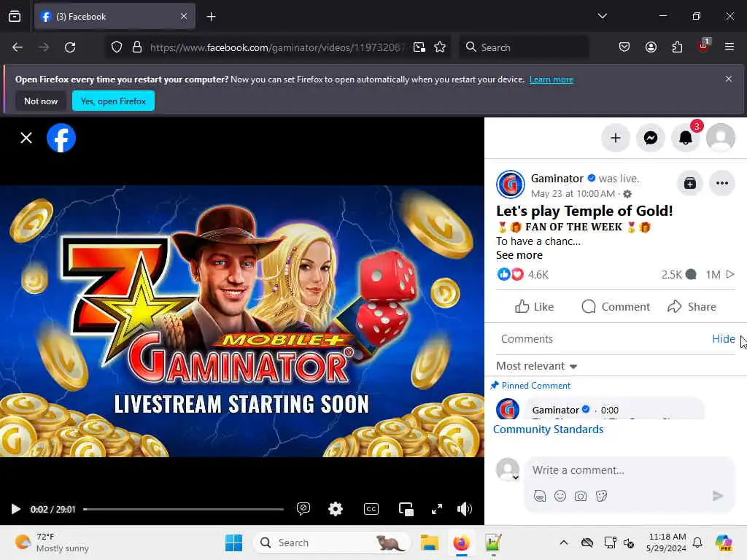Bookmark this page with the star
This screenshot has width=747, height=560.
[x=440, y=47]
